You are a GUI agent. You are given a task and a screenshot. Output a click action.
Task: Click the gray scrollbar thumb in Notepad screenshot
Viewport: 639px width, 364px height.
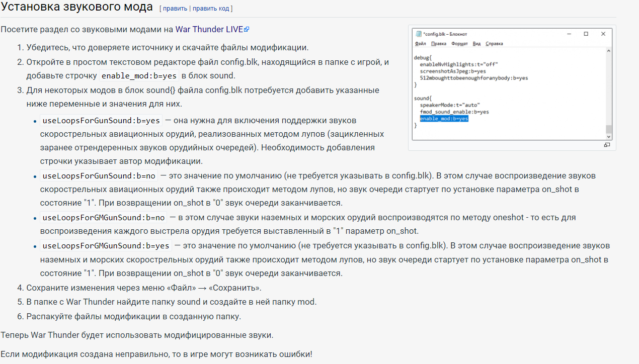[609, 129]
